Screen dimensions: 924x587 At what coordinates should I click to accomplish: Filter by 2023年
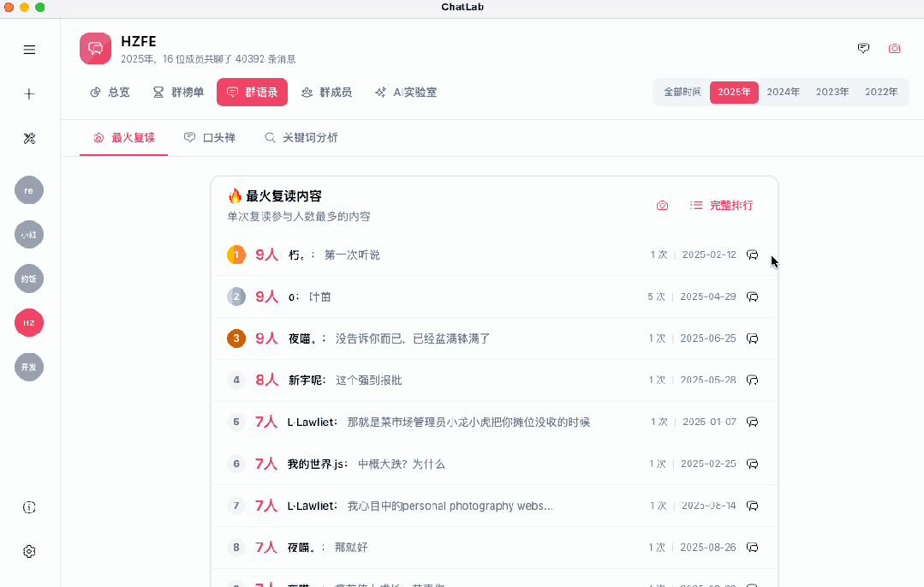(x=832, y=92)
